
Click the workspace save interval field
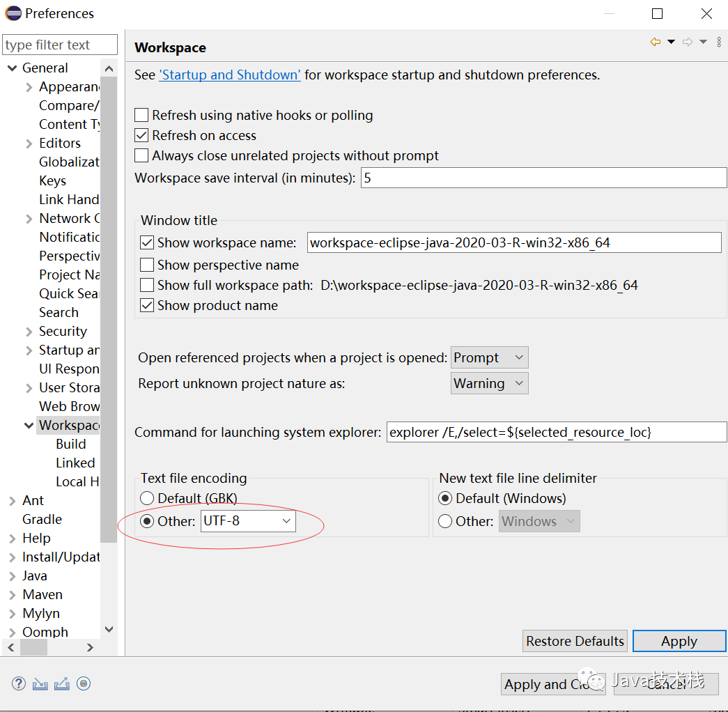543,178
